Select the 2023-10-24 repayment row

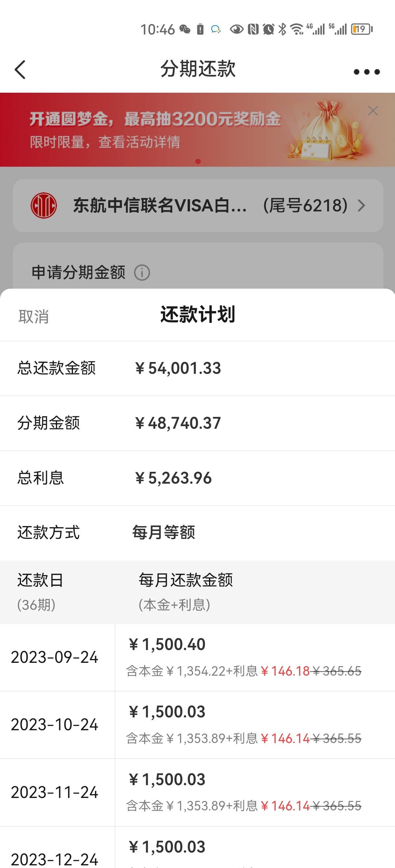(197, 725)
